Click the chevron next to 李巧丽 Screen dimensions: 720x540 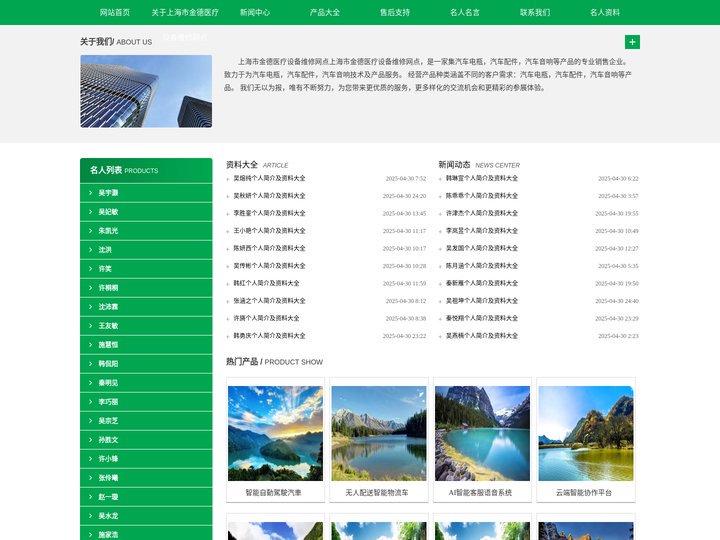tap(90, 402)
